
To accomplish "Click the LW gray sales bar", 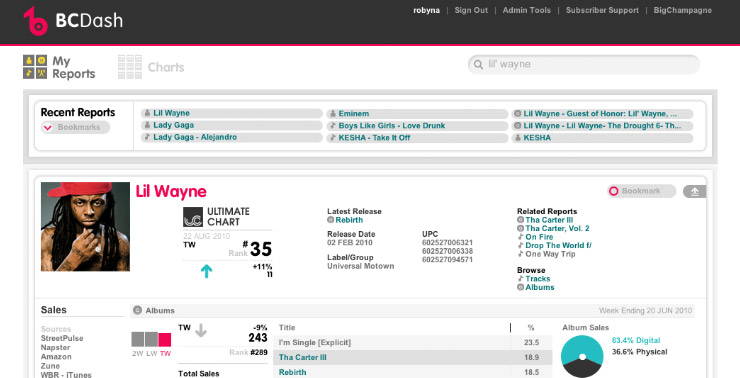I will [x=151, y=339].
